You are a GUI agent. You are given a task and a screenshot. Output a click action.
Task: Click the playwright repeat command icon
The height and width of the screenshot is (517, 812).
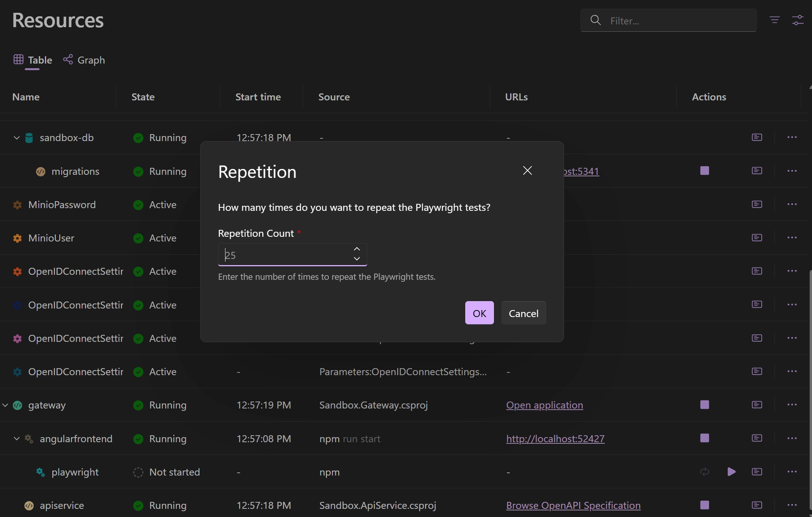click(705, 472)
